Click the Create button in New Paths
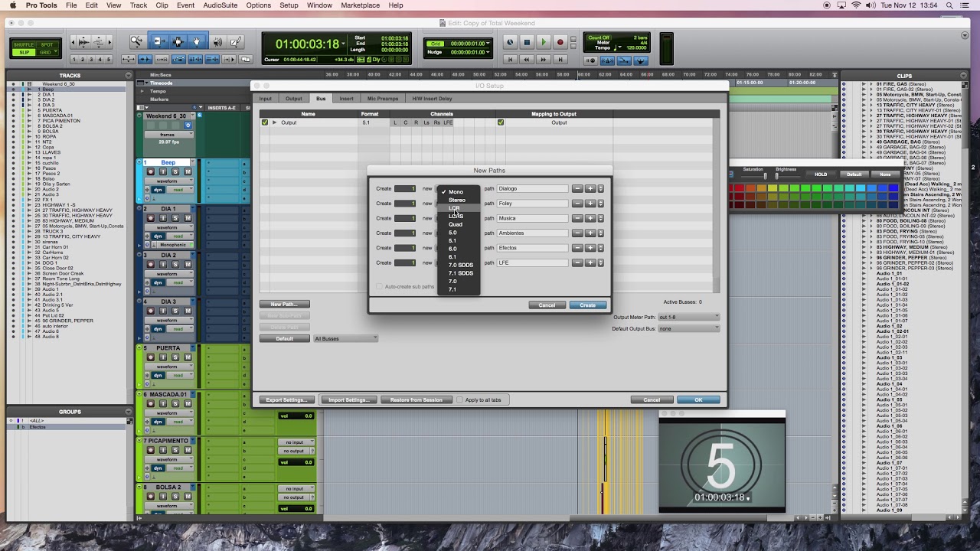Image resolution: width=980 pixels, height=551 pixels. (x=588, y=305)
